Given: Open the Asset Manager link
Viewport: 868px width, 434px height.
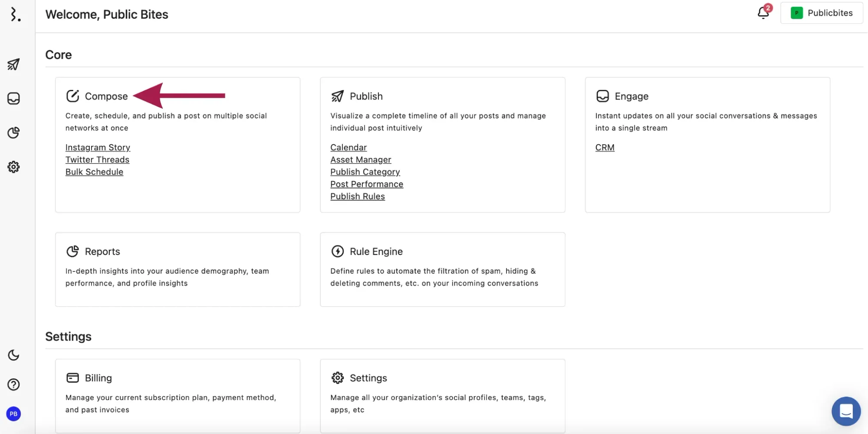Looking at the screenshot, I should click(x=360, y=160).
